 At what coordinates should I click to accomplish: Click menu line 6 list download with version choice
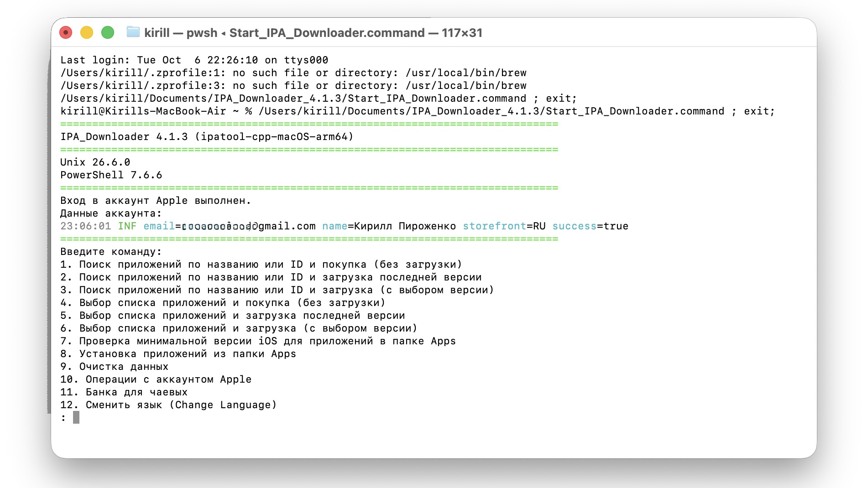click(x=239, y=328)
